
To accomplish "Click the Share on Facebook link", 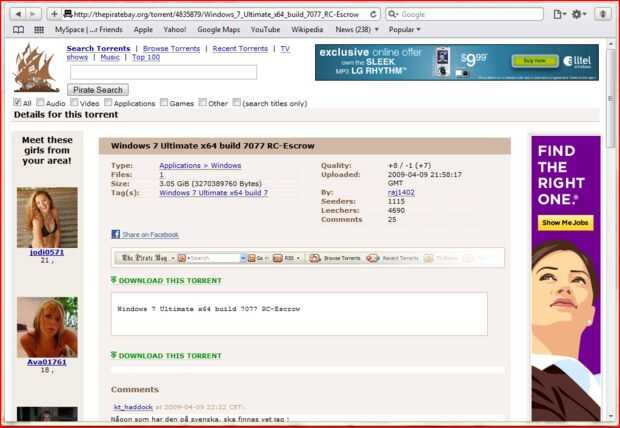I will pos(150,235).
